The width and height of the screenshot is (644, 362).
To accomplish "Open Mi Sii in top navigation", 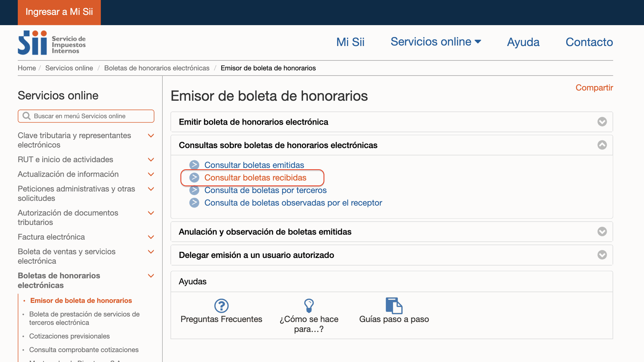I will [350, 42].
